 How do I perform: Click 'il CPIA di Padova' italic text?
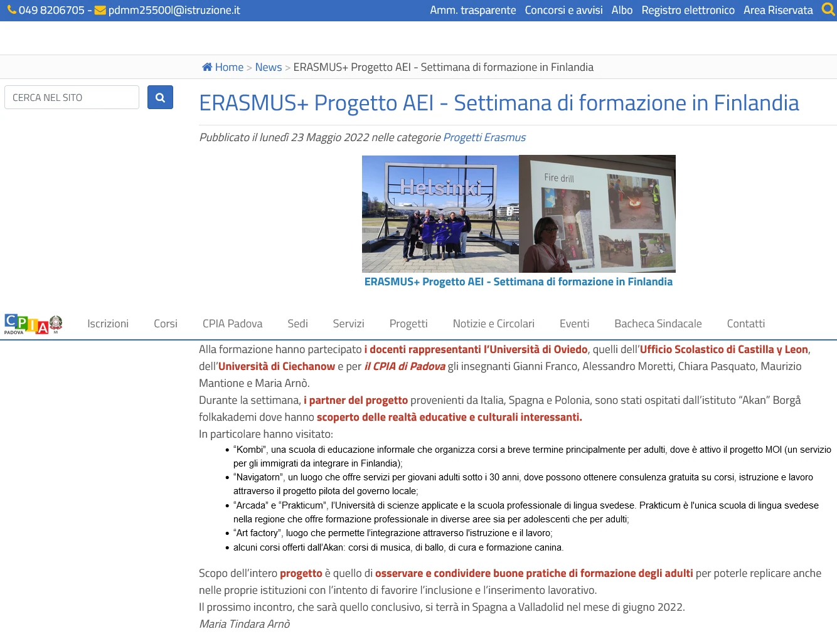[x=405, y=366]
